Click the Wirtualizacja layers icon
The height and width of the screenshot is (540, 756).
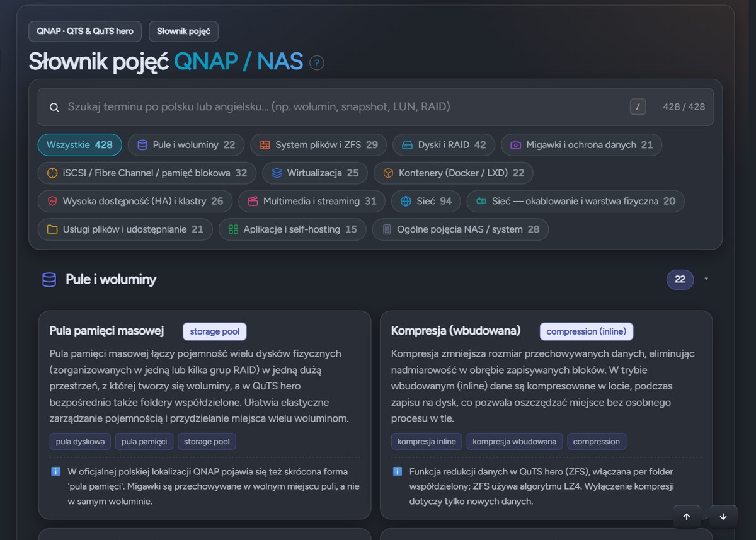pyautogui.click(x=277, y=173)
